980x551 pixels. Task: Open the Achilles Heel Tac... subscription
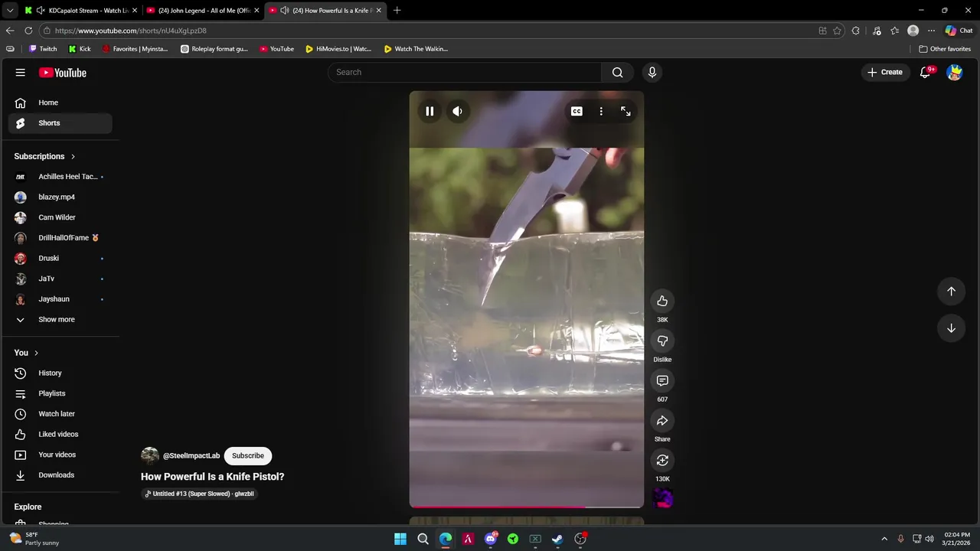[x=60, y=177]
